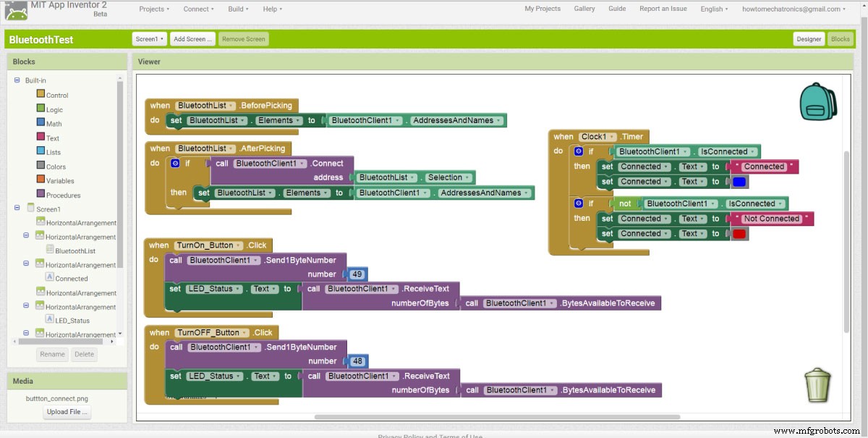Click the Upload File button in Media

(67, 411)
